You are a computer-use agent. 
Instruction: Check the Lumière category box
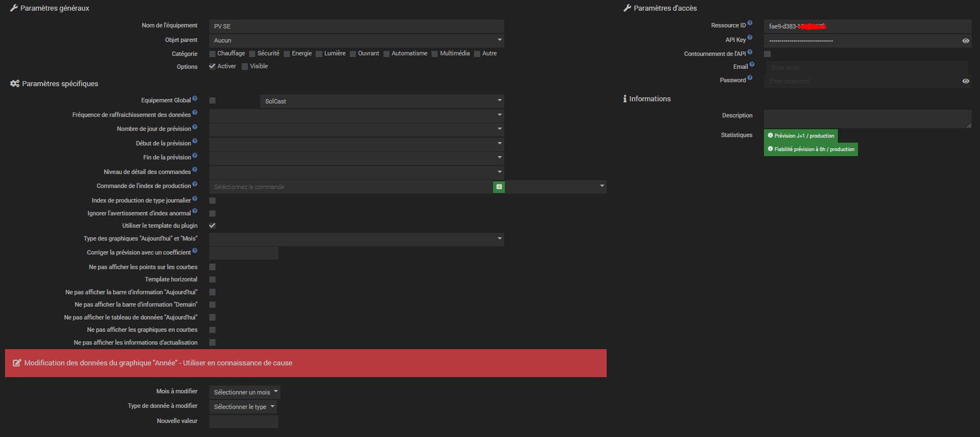pos(320,54)
